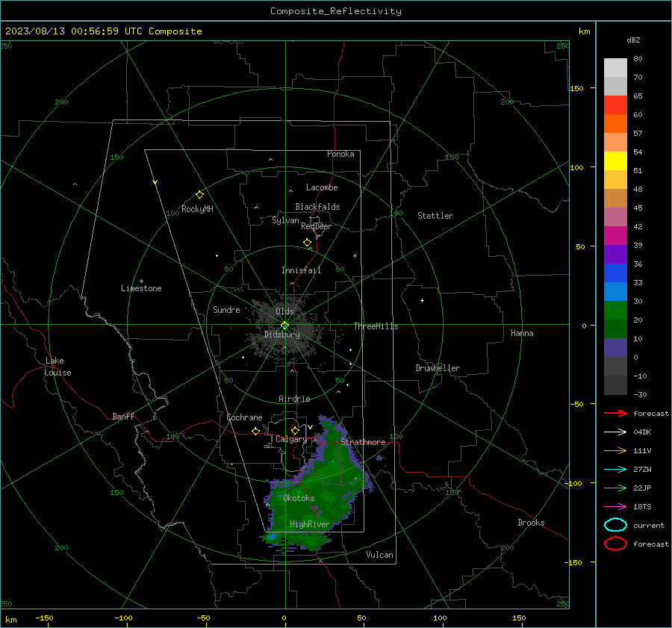Click the Sundre town label
The height and width of the screenshot is (628, 672).
coord(226,309)
